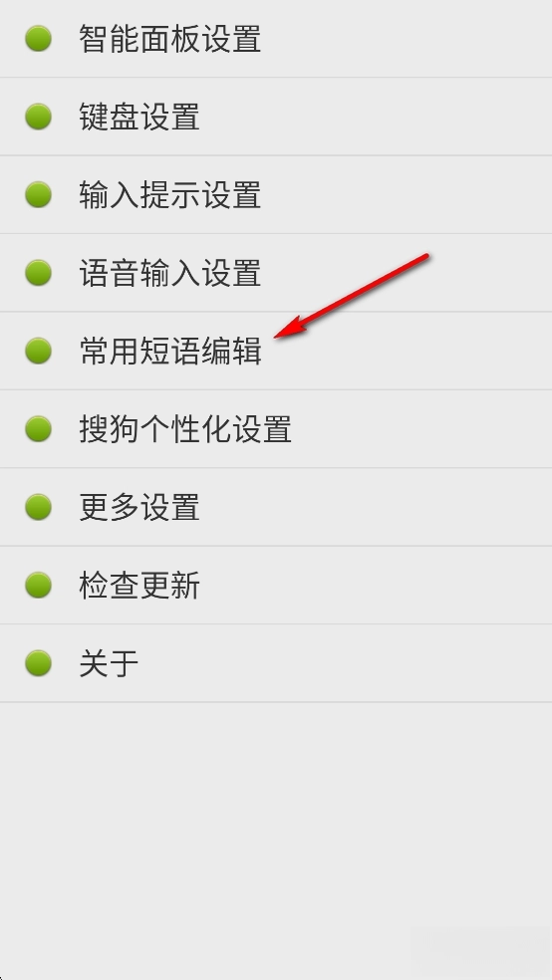The height and width of the screenshot is (980, 552).
Task: Click the green dot beside 键盘设置
Action: tap(38, 117)
